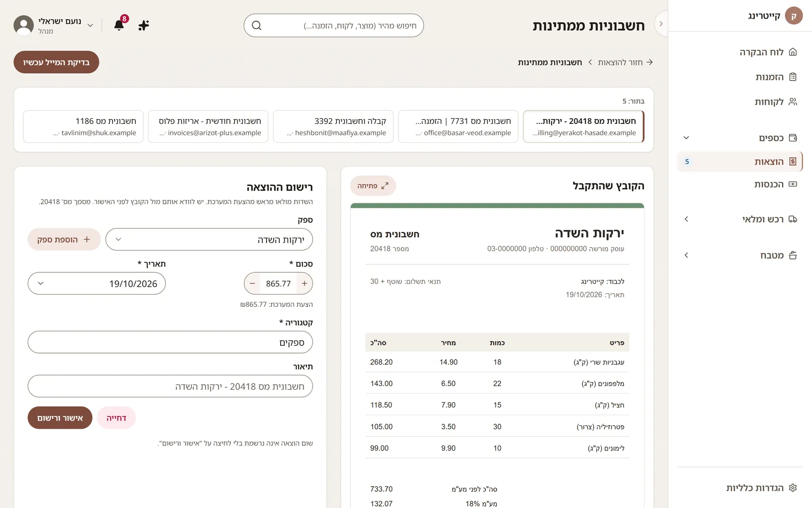
Task: Click the amount value 865.77 field
Action: click(x=279, y=283)
